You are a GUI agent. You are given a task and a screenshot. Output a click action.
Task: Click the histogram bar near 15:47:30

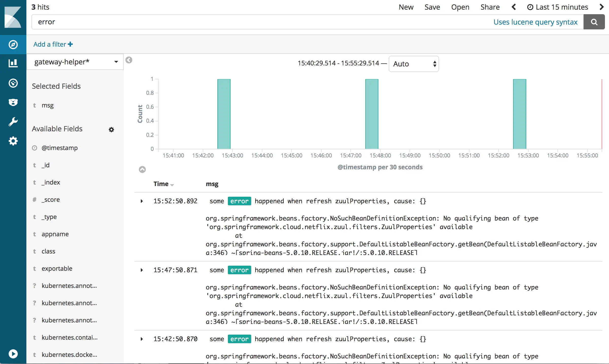pos(372,114)
